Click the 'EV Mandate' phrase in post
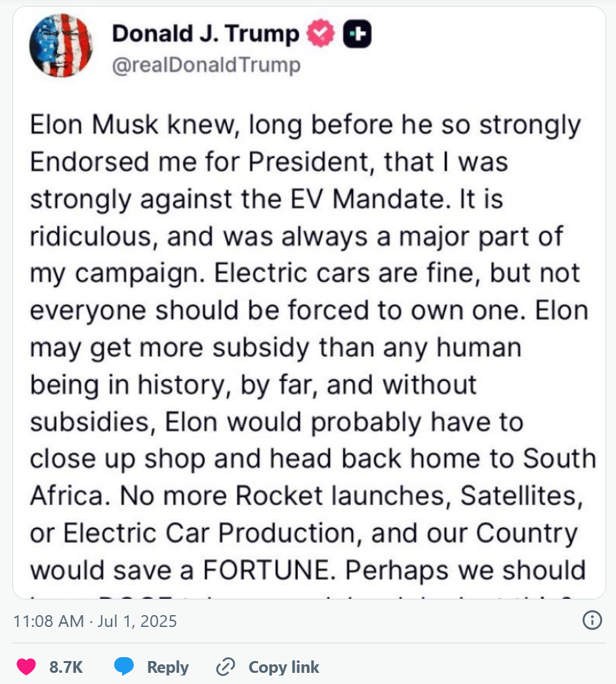 point(369,199)
